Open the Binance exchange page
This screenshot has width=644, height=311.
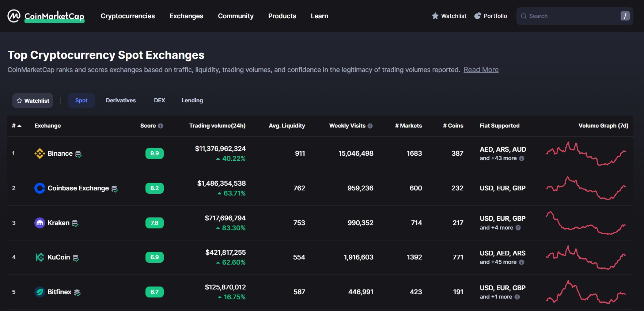[60, 153]
